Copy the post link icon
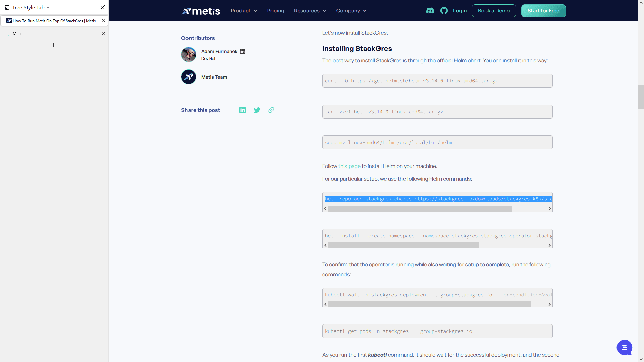 click(x=271, y=110)
